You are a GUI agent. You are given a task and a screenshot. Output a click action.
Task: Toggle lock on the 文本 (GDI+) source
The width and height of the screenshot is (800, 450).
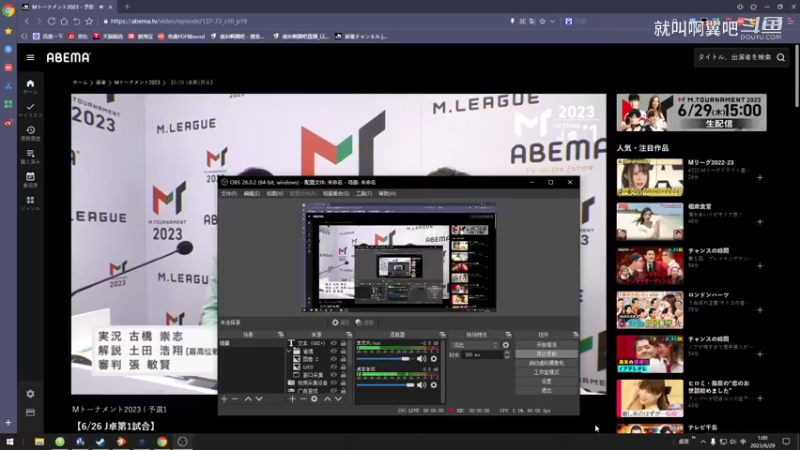[343, 343]
